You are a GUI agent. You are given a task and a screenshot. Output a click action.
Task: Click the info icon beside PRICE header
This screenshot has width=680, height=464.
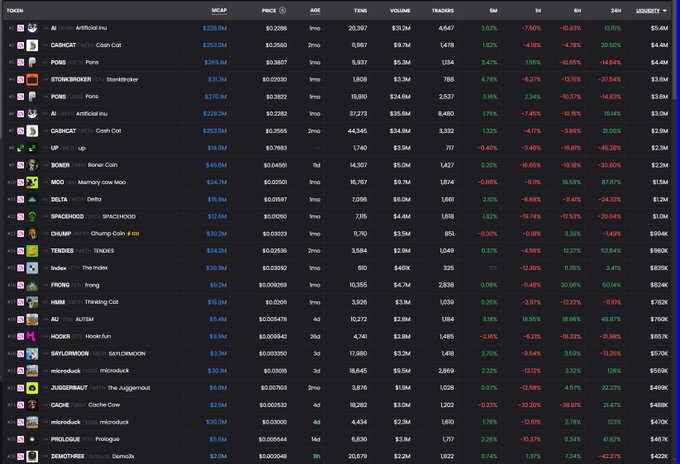click(x=282, y=10)
